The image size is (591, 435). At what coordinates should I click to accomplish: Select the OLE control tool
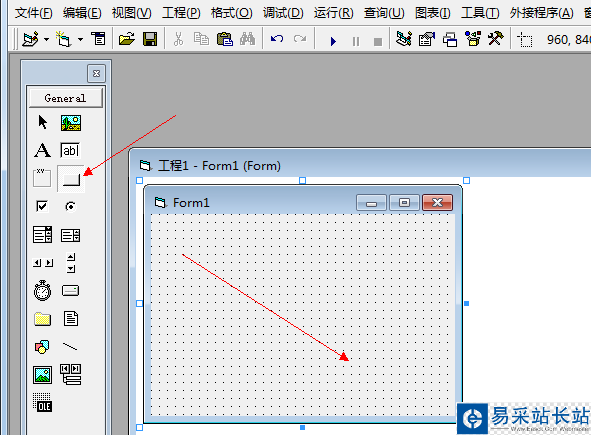tap(42, 402)
